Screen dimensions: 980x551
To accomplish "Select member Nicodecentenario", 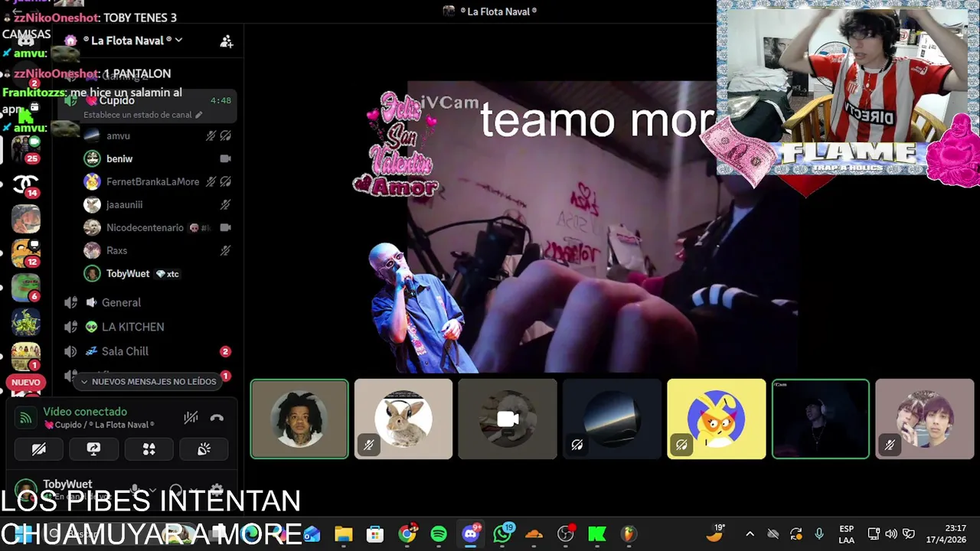I will (157, 227).
